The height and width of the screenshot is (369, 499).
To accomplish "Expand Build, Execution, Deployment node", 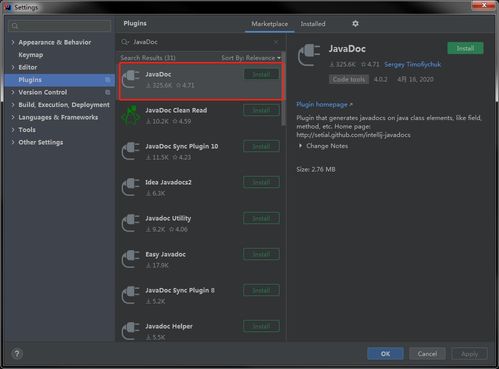I will click(x=13, y=105).
